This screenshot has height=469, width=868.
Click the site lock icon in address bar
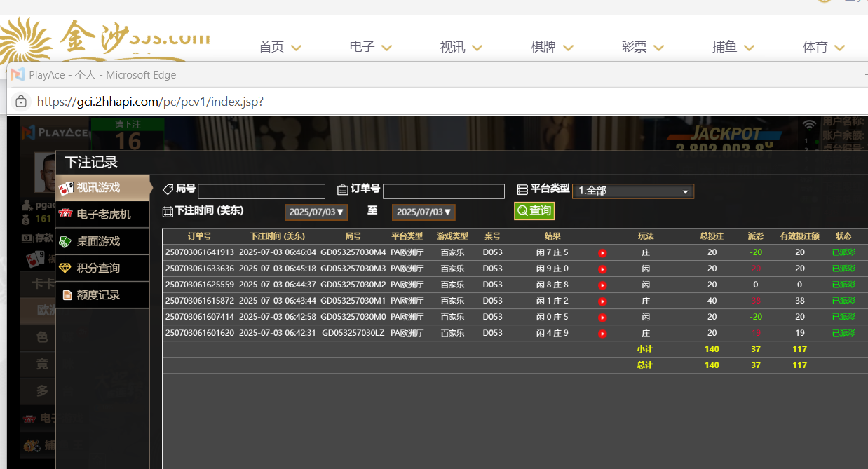pyautogui.click(x=21, y=102)
